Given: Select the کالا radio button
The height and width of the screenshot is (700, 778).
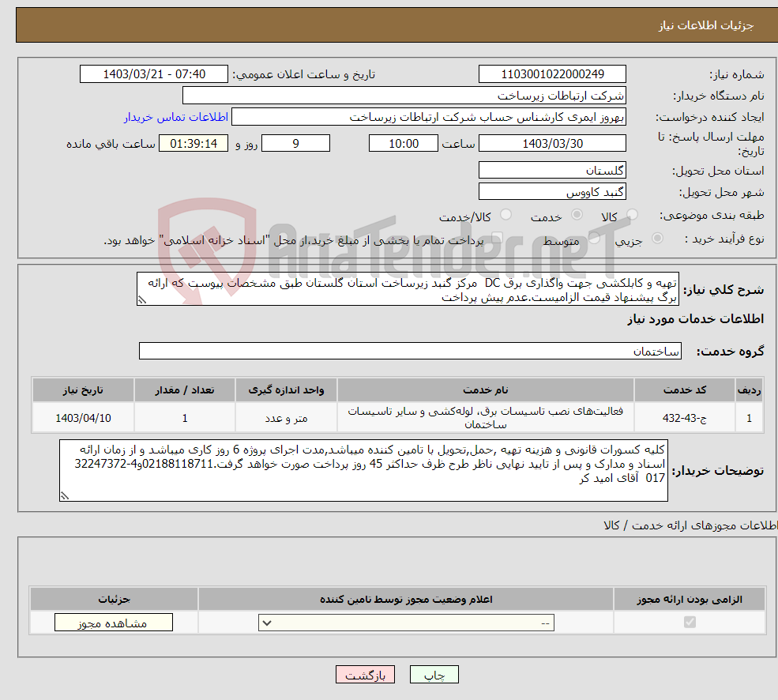Looking at the screenshot, I should pos(632,215).
